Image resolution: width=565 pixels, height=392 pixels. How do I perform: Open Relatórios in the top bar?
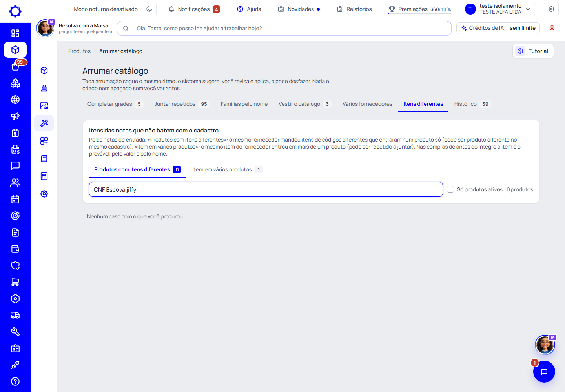[354, 9]
